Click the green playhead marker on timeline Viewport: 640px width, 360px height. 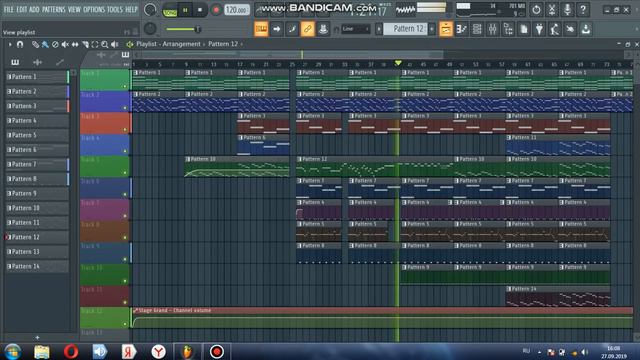(x=398, y=63)
